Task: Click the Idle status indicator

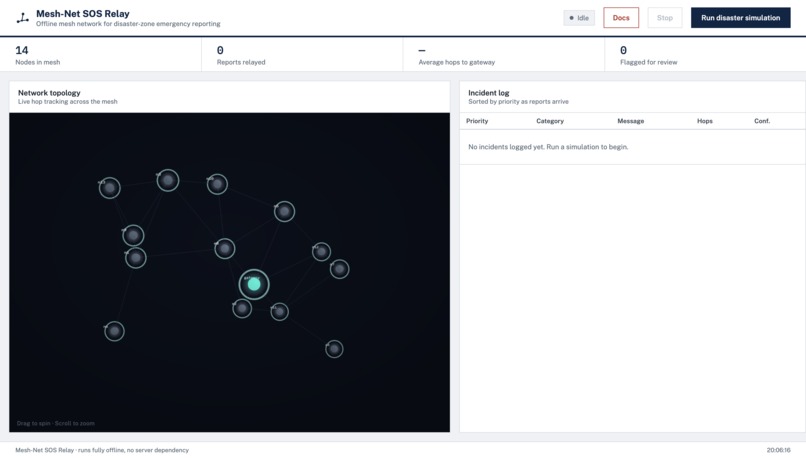Action: (579, 17)
